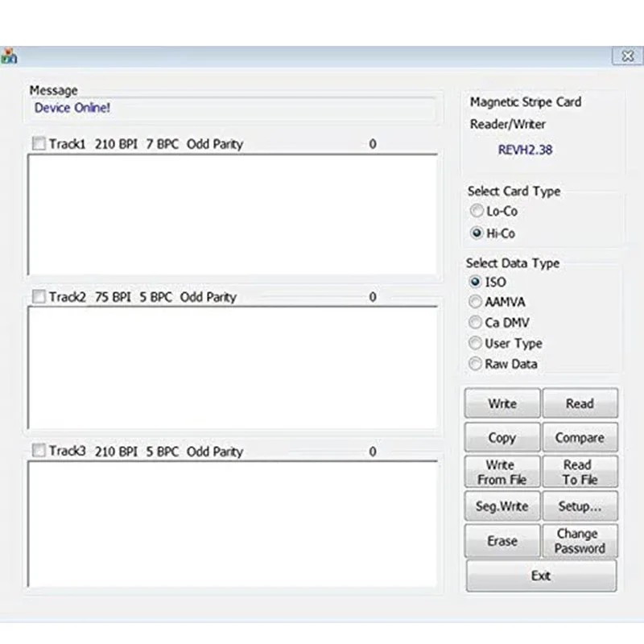
Task: Focus the Track1 data text area
Action: tap(233, 214)
